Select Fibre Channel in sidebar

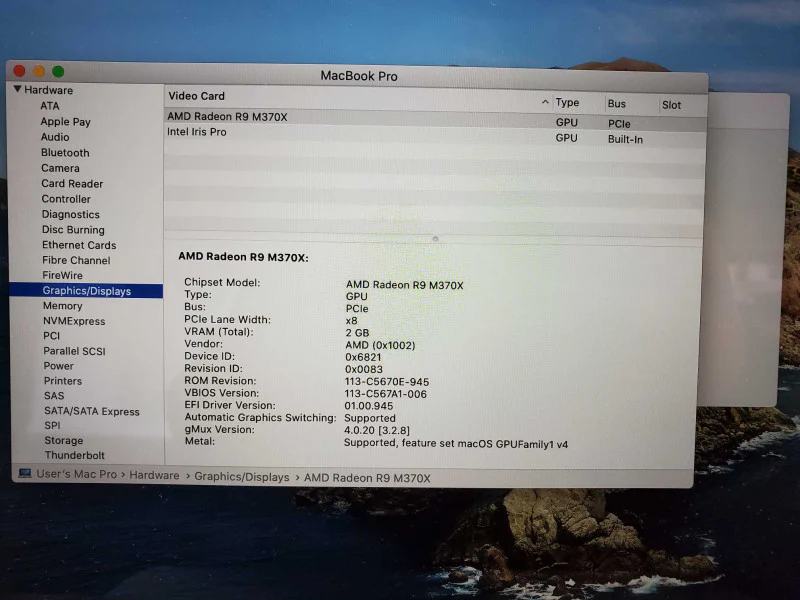(76, 260)
